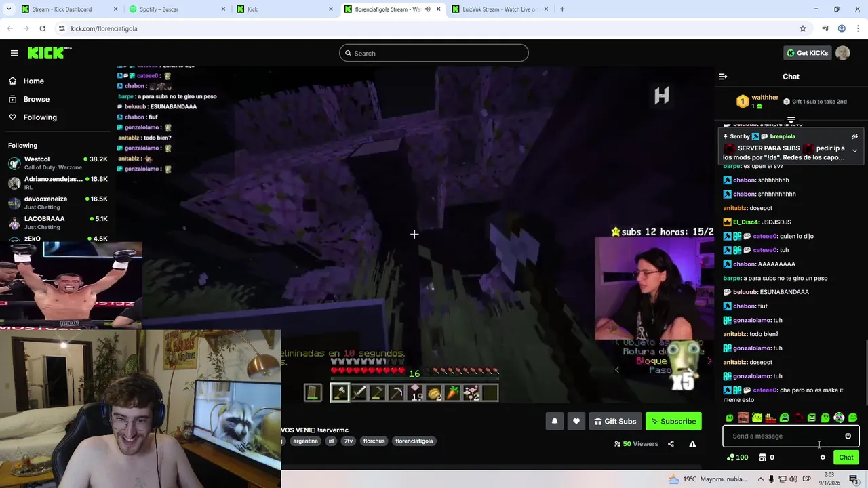Image resolution: width=868 pixels, height=488 pixels.
Task: Click the irl tag
Action: click(331, 441)
